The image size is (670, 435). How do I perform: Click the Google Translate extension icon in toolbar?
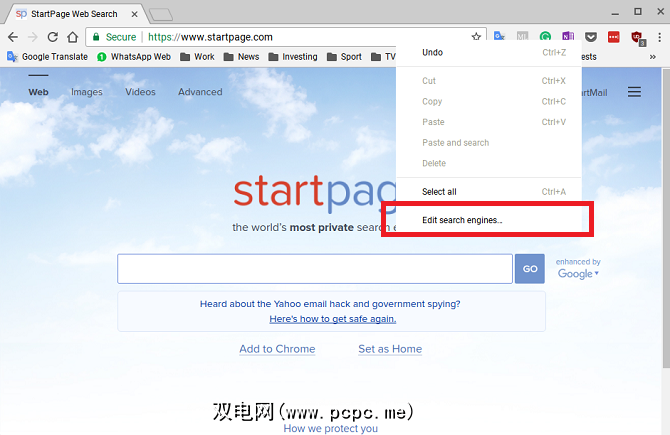[x=499, y=36]
